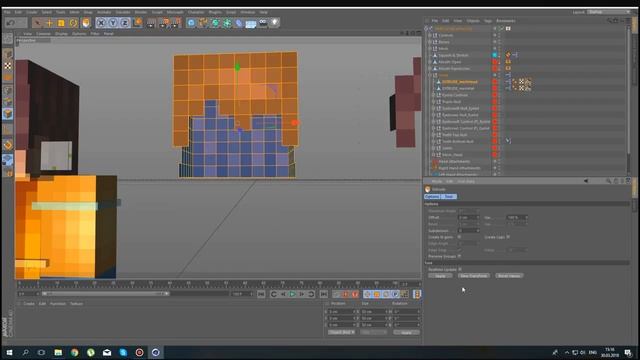The width and height of the screenshot is (640, 360).
Task: Open the Attribute Manager User Data menu
Action: 466,181
